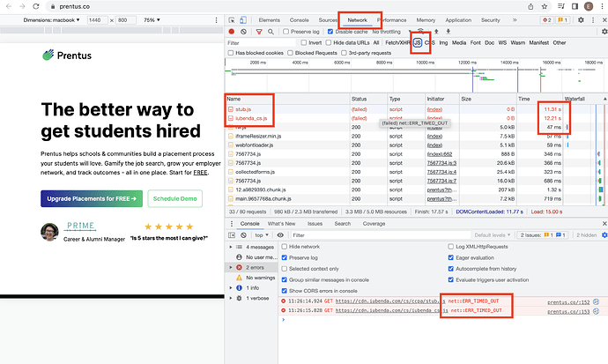Viewport: 608px width, 364px height.
Task: Bookmark the page with the star icon
Action: (x=545, y=6)
